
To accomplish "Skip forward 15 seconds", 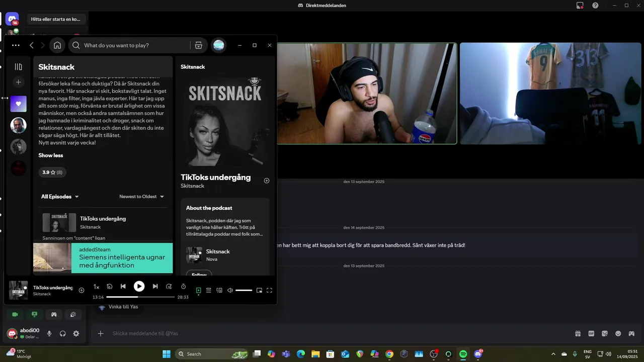I will (169, 287).
